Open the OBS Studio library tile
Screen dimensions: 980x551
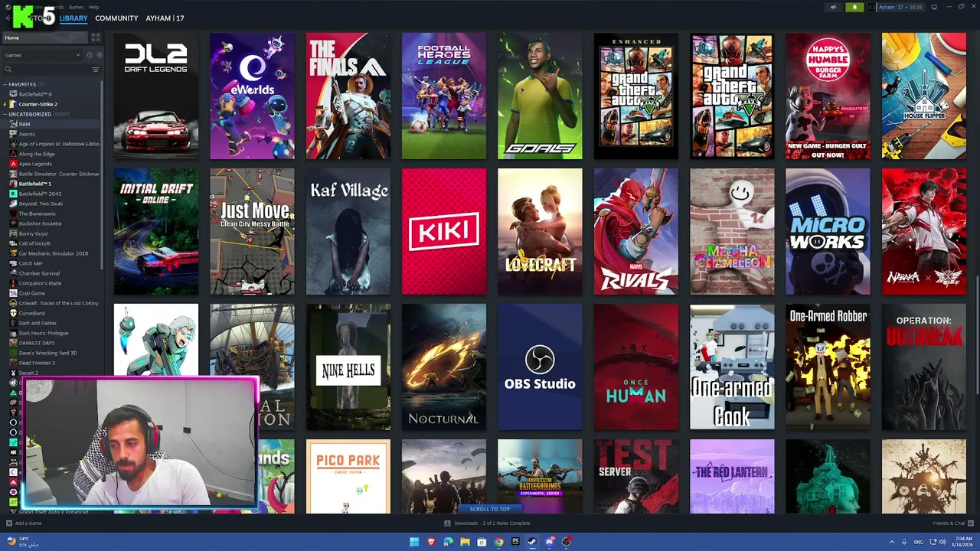click(540, 367)
